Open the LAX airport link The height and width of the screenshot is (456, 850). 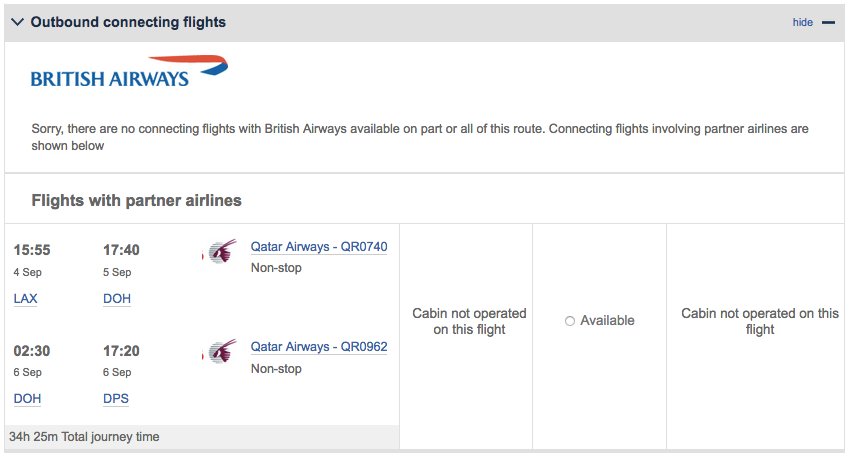25,298
